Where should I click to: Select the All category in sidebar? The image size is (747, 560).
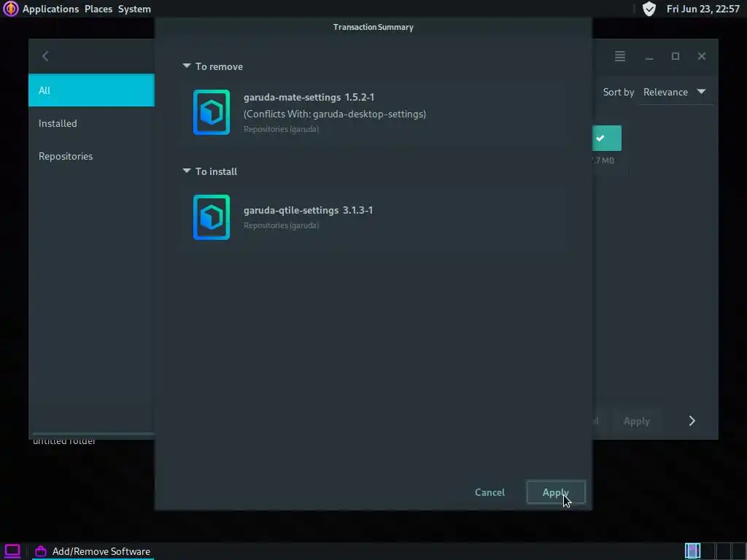coord(91,90)
